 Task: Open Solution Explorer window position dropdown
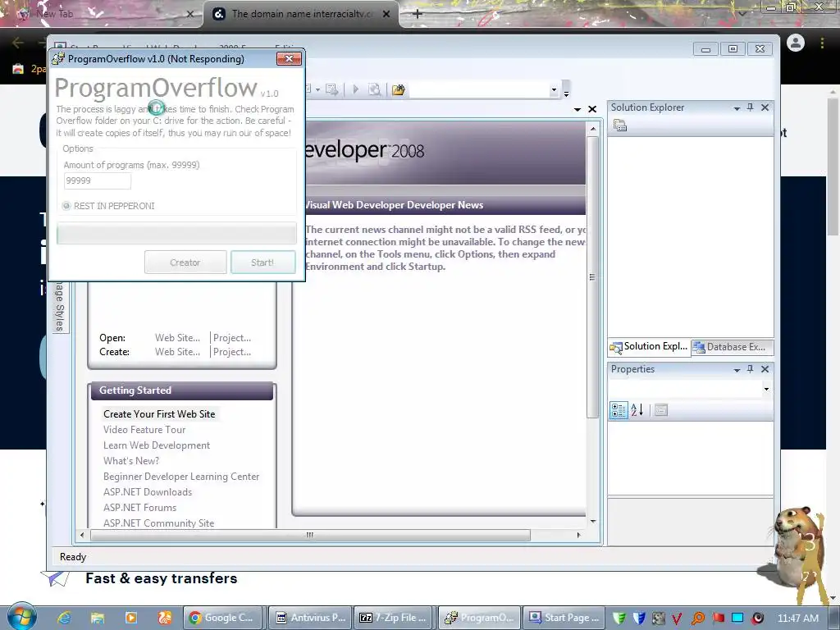737,108
